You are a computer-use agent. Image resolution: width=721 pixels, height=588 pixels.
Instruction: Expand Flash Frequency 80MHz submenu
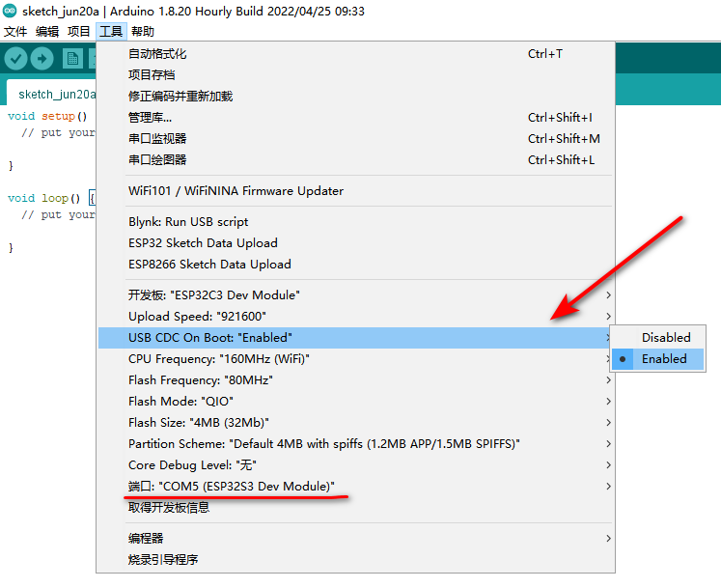[x=356, y=380]
